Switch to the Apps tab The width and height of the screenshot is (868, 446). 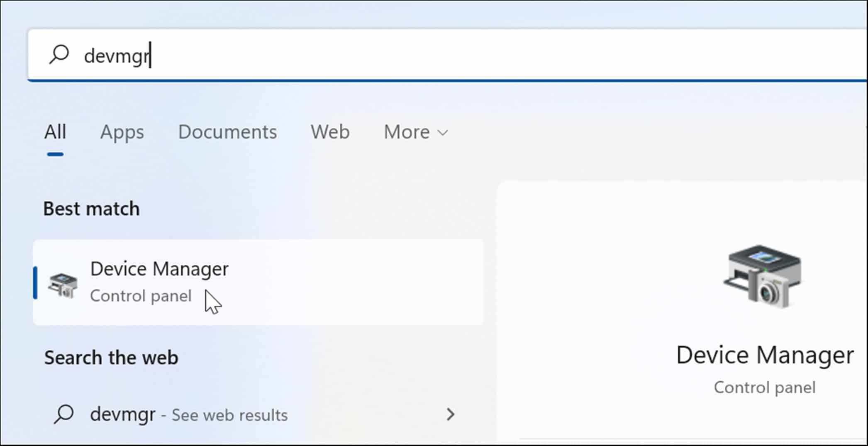tap(121, 132)
